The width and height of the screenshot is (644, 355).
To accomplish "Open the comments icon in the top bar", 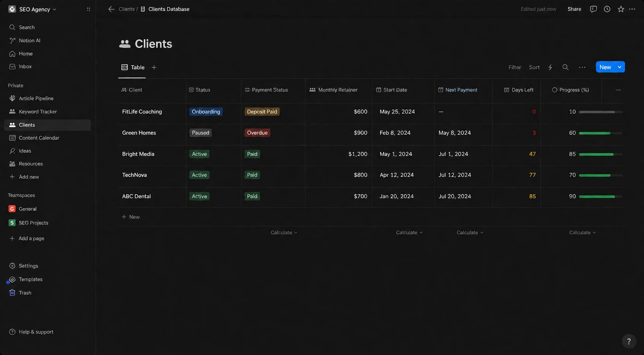I will pos(593,9).
